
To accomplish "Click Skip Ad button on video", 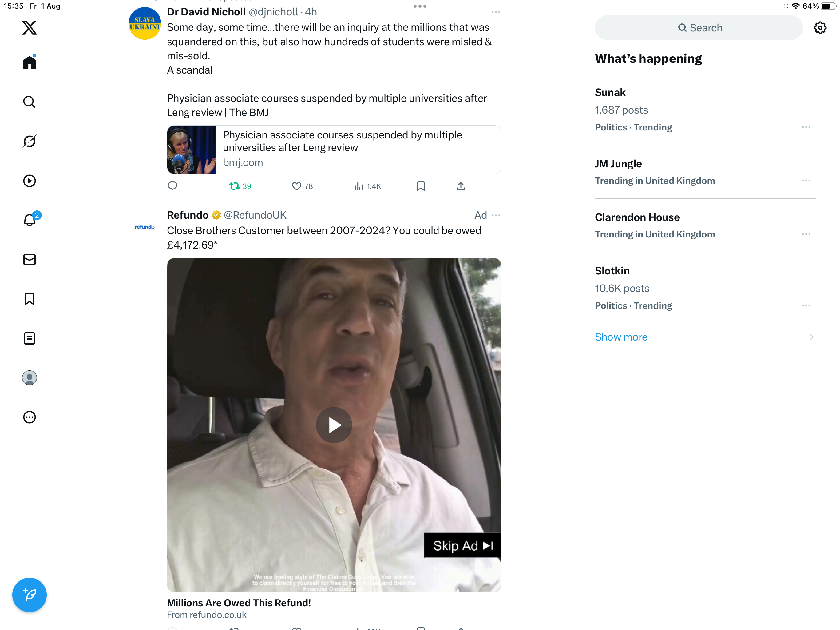I will (462, 546).
